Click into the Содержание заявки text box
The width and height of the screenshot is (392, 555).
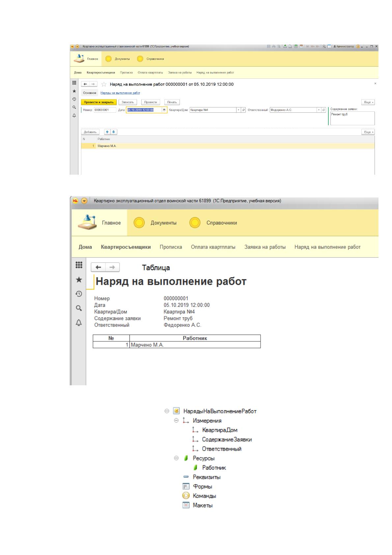click(x=352, y=118)
